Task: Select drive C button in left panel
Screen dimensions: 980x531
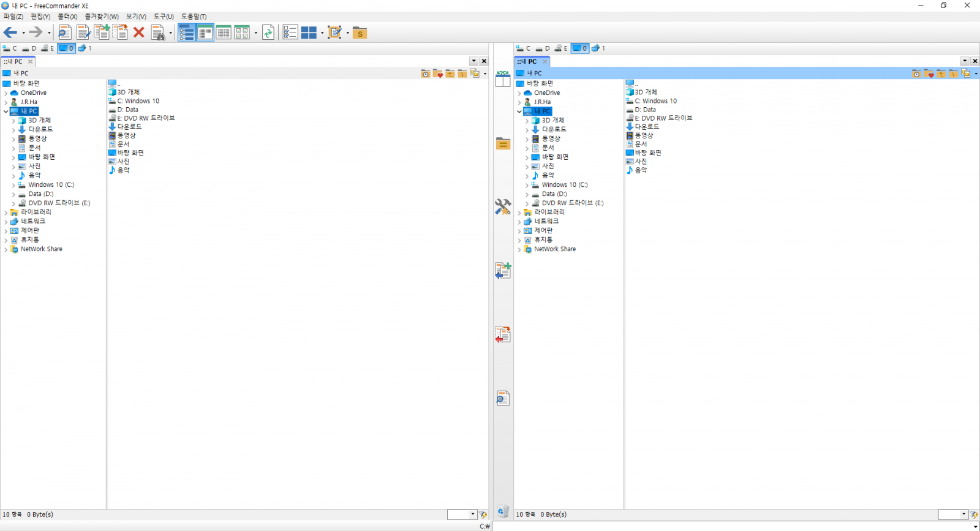Action: [10, 48]
